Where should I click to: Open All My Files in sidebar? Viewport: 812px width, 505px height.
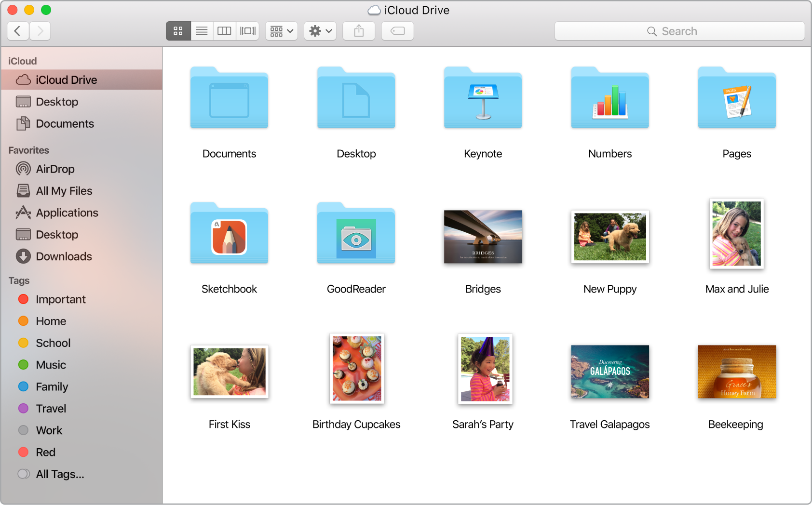pos(81,191)
